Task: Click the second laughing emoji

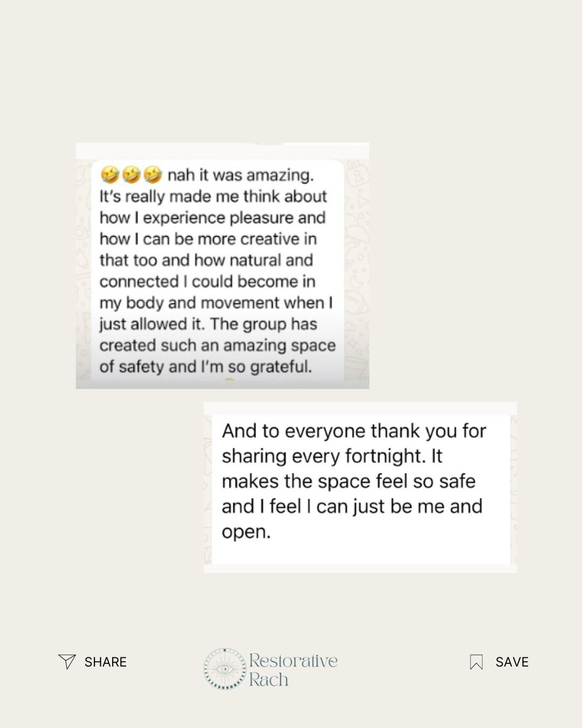Action: point(131,175)
